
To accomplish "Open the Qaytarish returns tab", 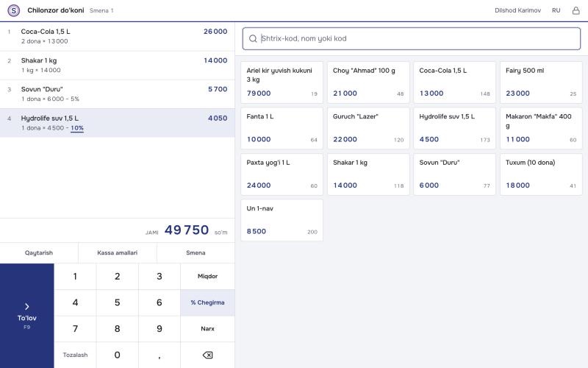I will (x=39, y=252).
